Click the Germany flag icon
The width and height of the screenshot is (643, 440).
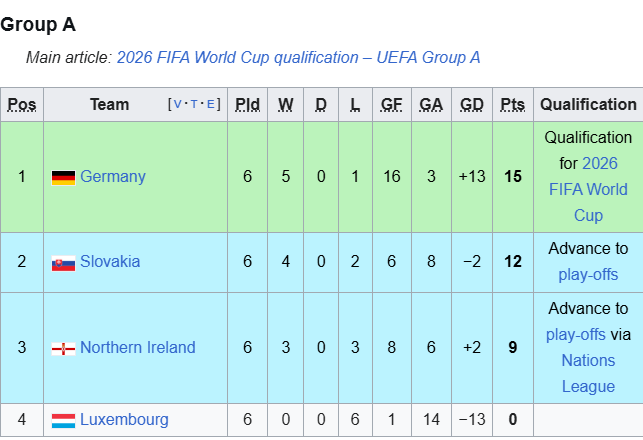pyautogui.click(x=63, y=178)
